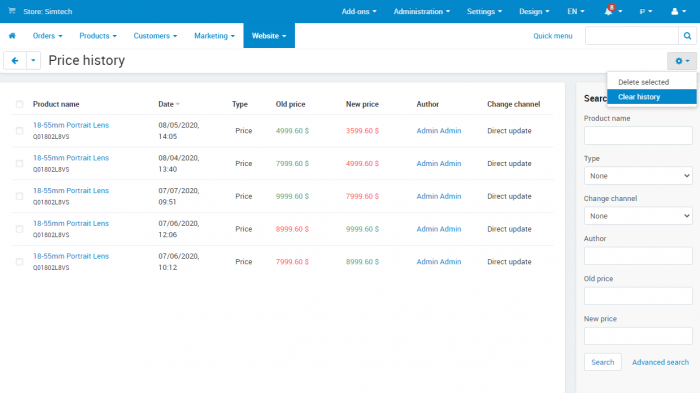This screenshot has width=700, height=393.
Task: Check the row dated 08/04/2020, 13:40
Action: 19,163
